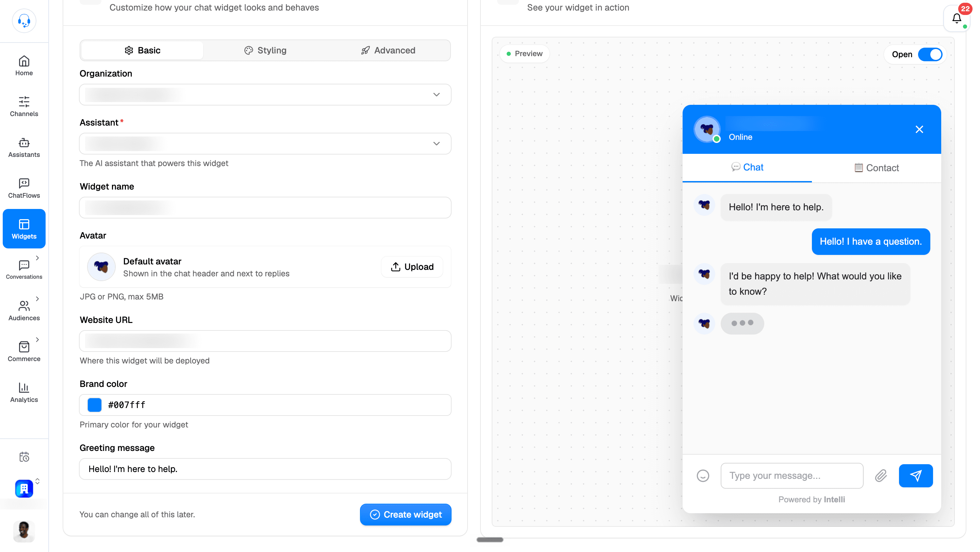This screenshot has width=980, height=552.
Task: Click the Widget name input field
Action: coord(265,208)
